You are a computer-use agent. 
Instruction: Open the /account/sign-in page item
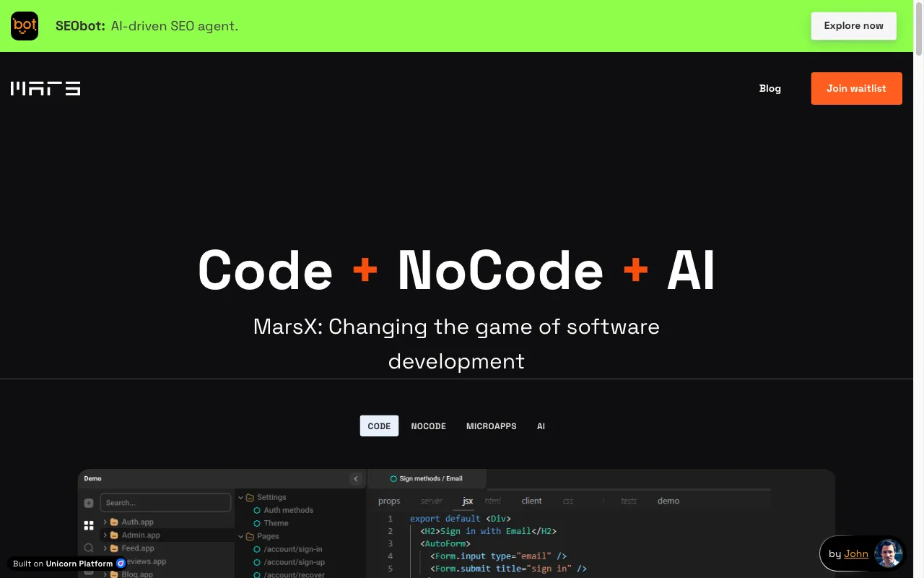pyautogui.click(x=293, y=549)
